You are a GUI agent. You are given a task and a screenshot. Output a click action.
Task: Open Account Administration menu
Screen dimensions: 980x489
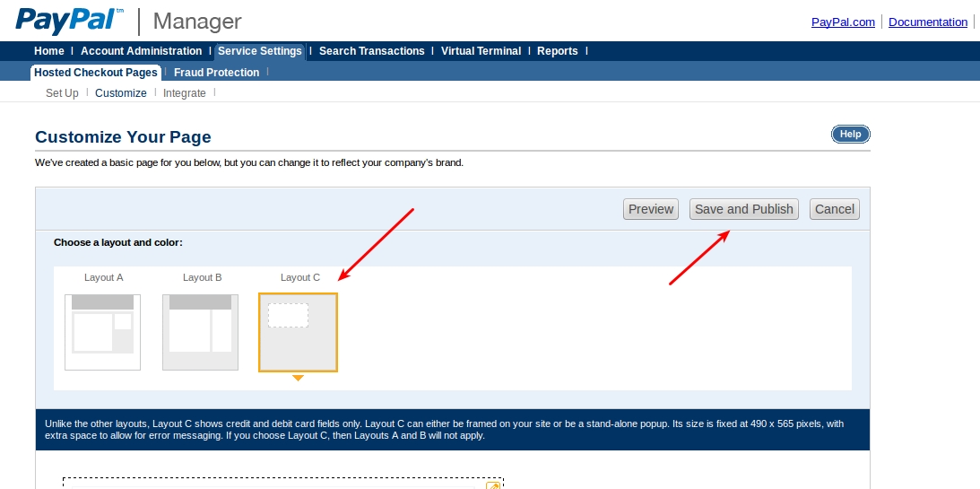(142, 51)
